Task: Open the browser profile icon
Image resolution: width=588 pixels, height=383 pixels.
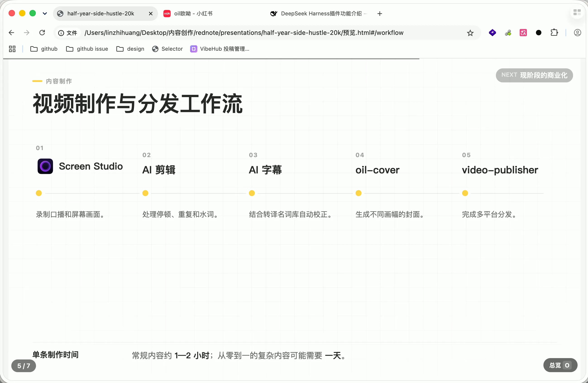Action: click(x=577, y=33)
